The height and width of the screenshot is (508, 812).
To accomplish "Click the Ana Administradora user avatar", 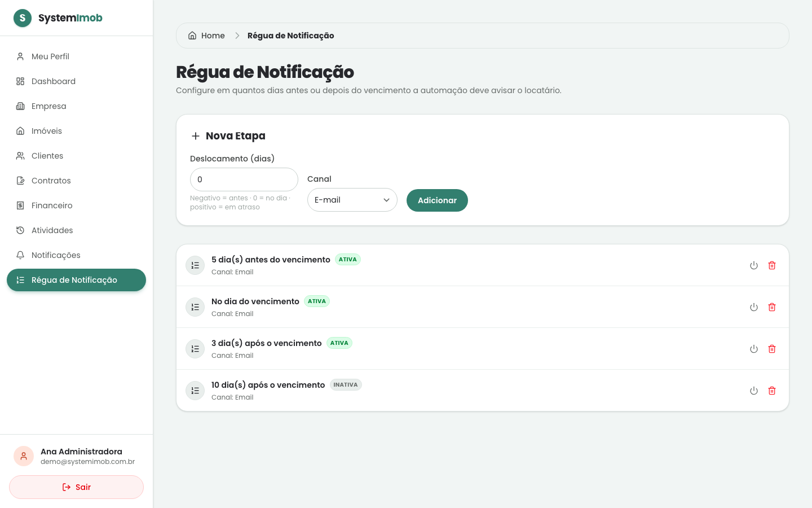I will point(24,456).
